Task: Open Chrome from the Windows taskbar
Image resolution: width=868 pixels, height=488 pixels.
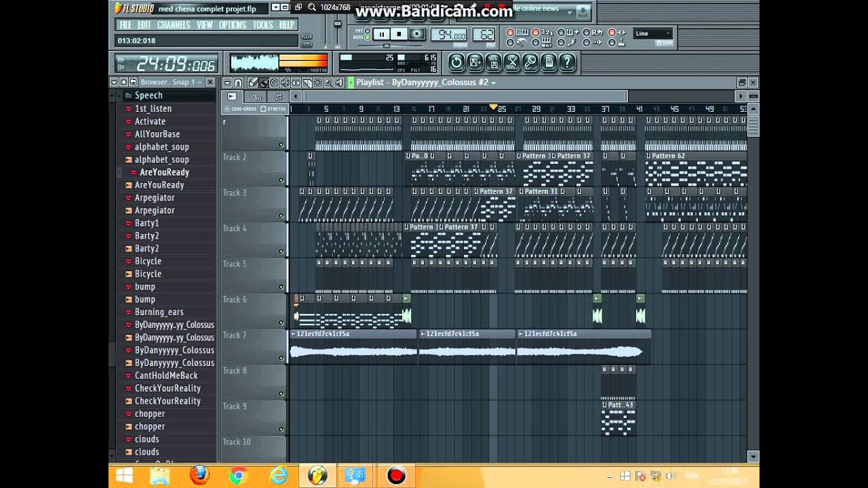Action: (238, 476)
